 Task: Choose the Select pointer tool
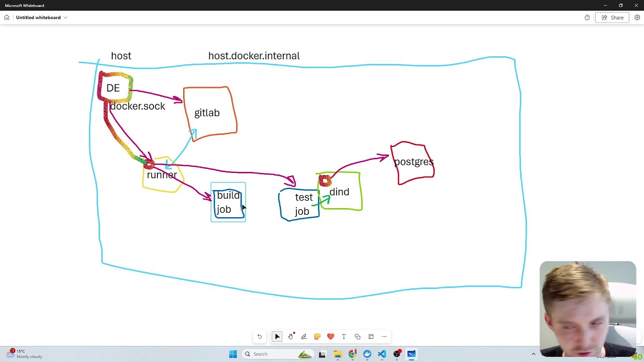(277, 336)
